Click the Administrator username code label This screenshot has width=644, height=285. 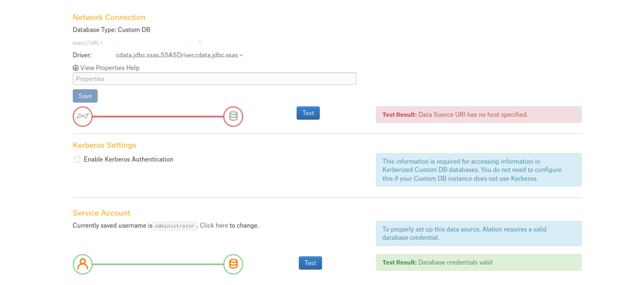(x=175, y=226)
